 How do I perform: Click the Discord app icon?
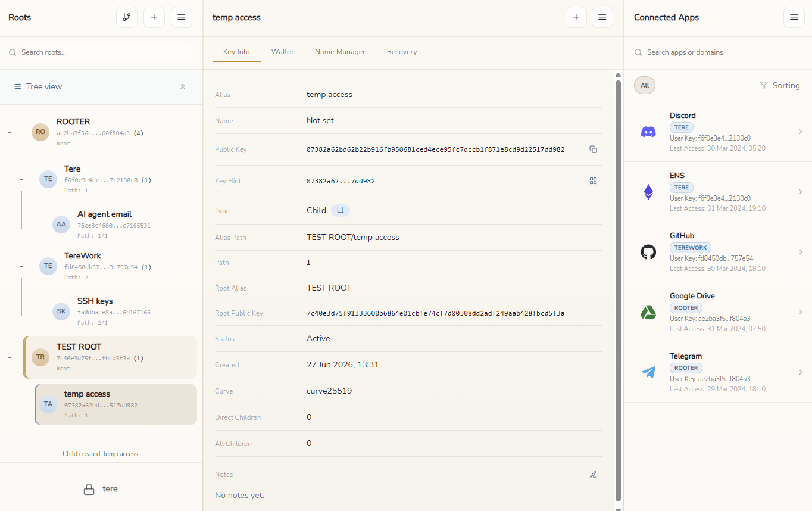click(x=648, y=132)
